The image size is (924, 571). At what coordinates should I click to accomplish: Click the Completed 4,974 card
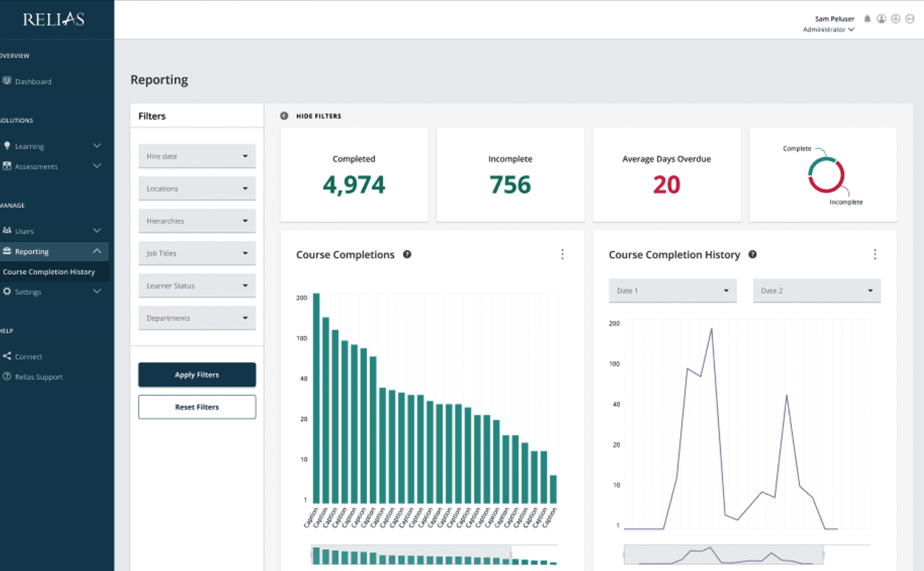coord(354,175)
